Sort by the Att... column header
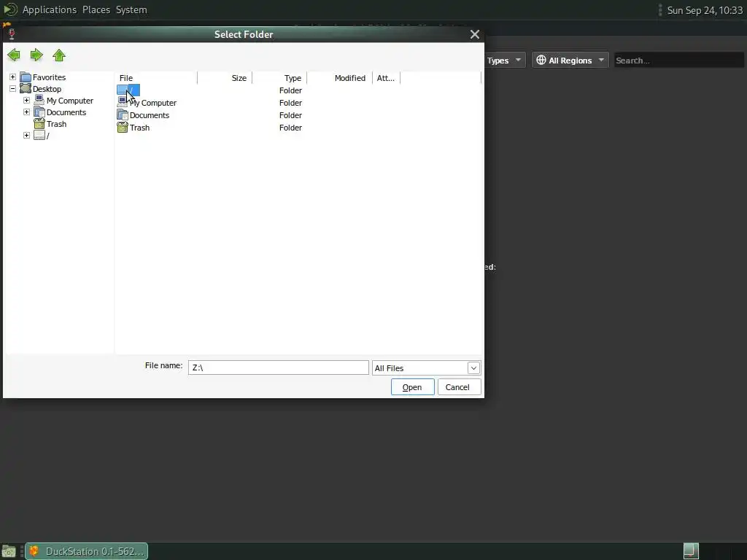 click(x=387, y=77)
